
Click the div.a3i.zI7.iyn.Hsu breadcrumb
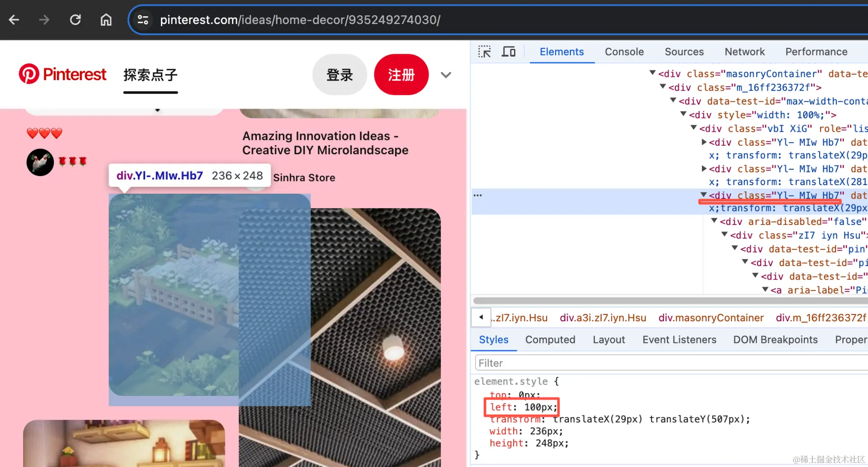[603, 318]
